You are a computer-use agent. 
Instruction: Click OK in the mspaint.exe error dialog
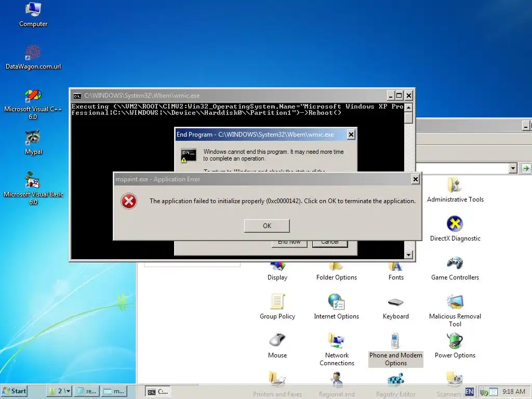pyautogui.click(x=267, y=225)
